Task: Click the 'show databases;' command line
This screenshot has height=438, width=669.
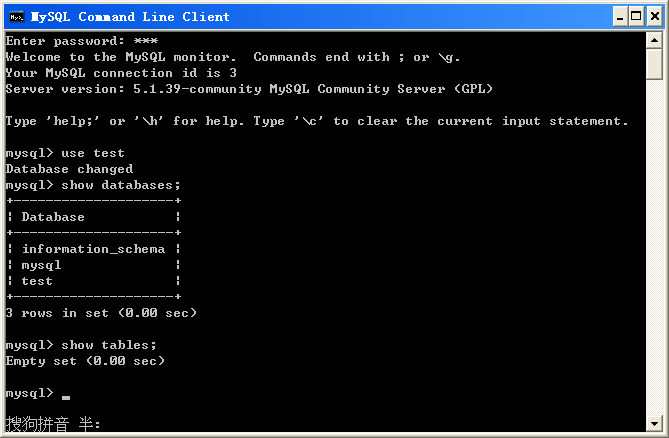Action: tap(93, 185)
